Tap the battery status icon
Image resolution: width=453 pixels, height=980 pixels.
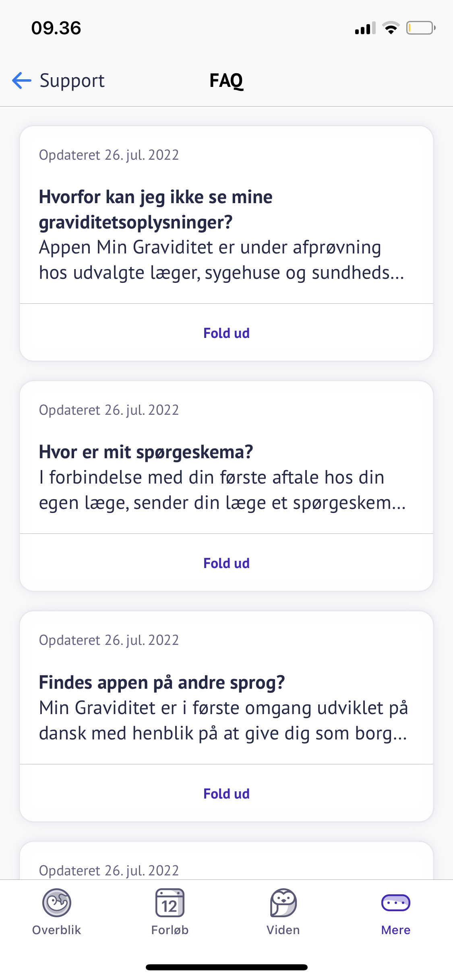[421, 28]
